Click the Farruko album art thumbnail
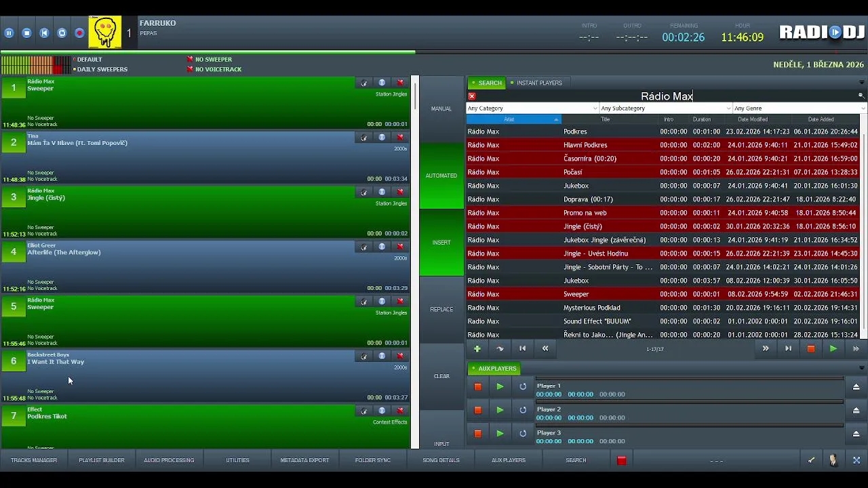868x488 pixels. pyautogui.click(x=105, y=33)
